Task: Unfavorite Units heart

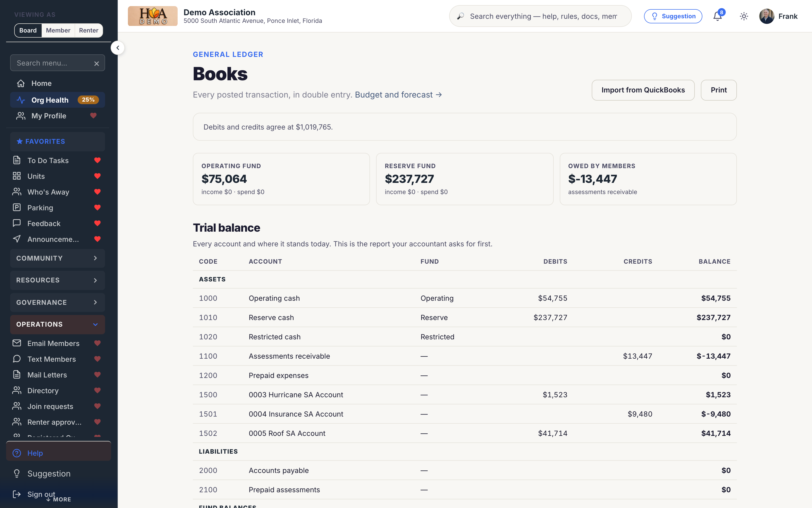Action: (97, 176)
